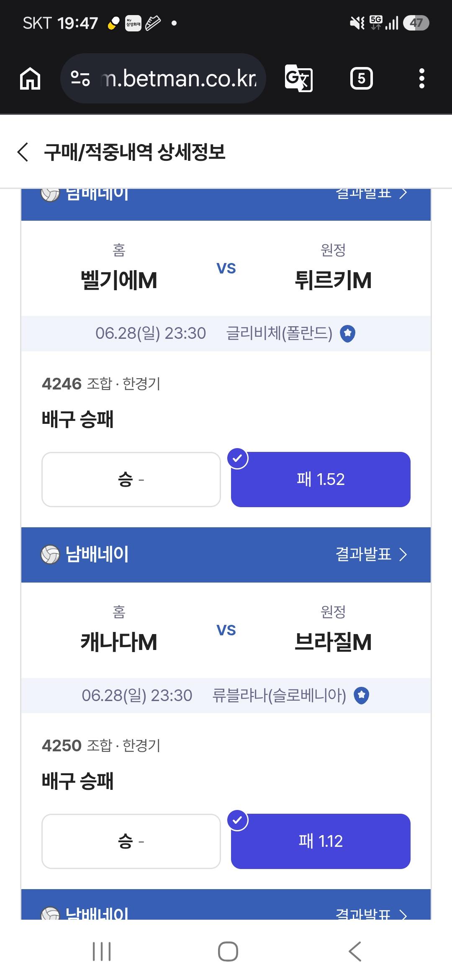
Task: Tap the star badge next to 류블랴나(슬로베니아)
Action: [361, 696]
